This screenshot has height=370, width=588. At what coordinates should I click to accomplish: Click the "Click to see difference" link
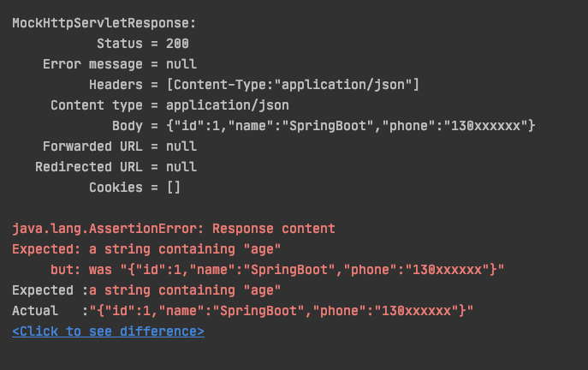[x=108, y=331]
